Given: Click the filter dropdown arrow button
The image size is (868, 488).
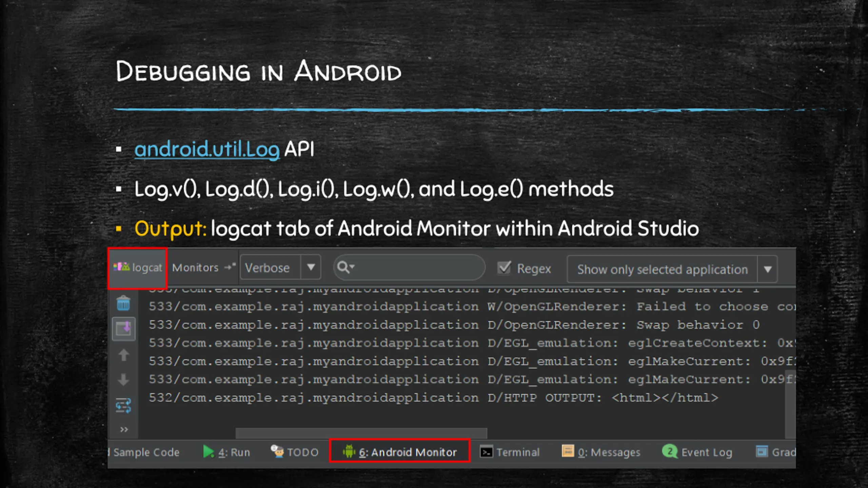Looking at the screenshot, I should coord(768,269).
